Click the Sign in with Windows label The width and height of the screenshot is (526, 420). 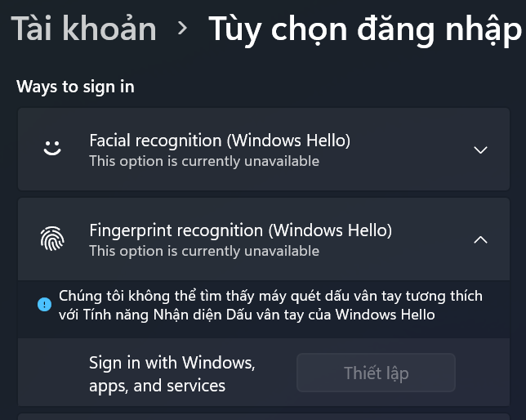(x=172, y=364)
